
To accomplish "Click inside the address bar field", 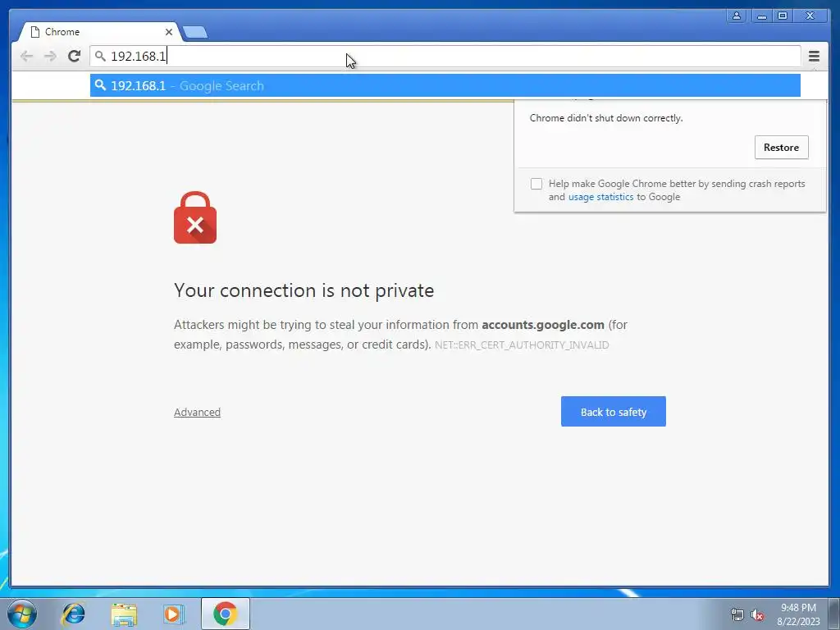I will [x=445, y=56].
